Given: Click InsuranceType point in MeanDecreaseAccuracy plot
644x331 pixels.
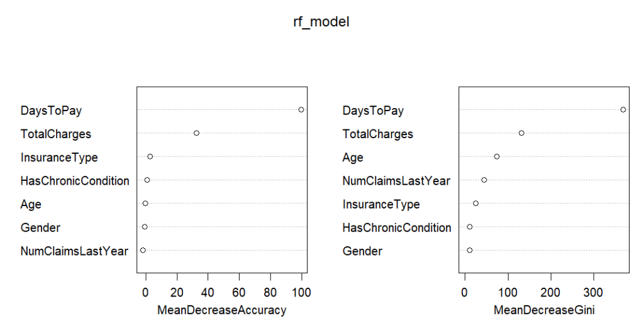Looking at the screenshot, I should pyautogui.click(x=150, y=156).
